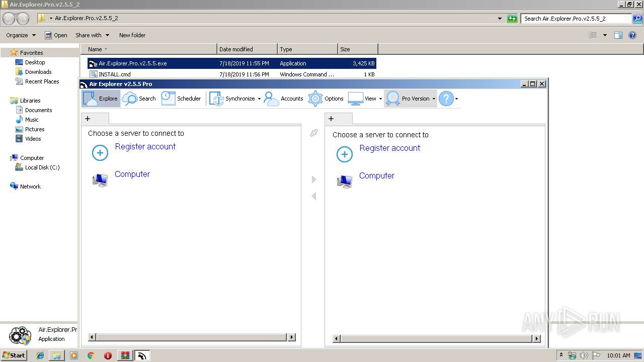Image resolution: width=644 pixels, height=362 pixels.
Task: Sort by Type column header
Action: click(307, 49)
